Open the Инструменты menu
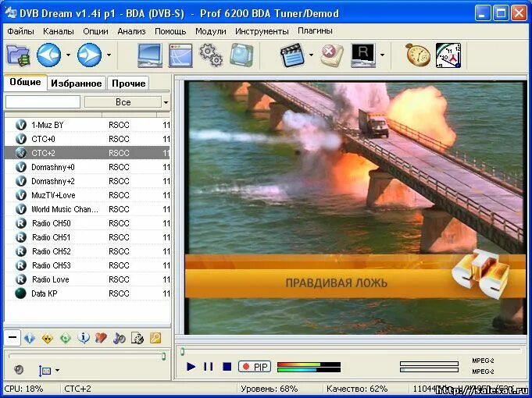The width and height of the screenshot is (532, 398). pyautogui.click(x=262, y=31)
